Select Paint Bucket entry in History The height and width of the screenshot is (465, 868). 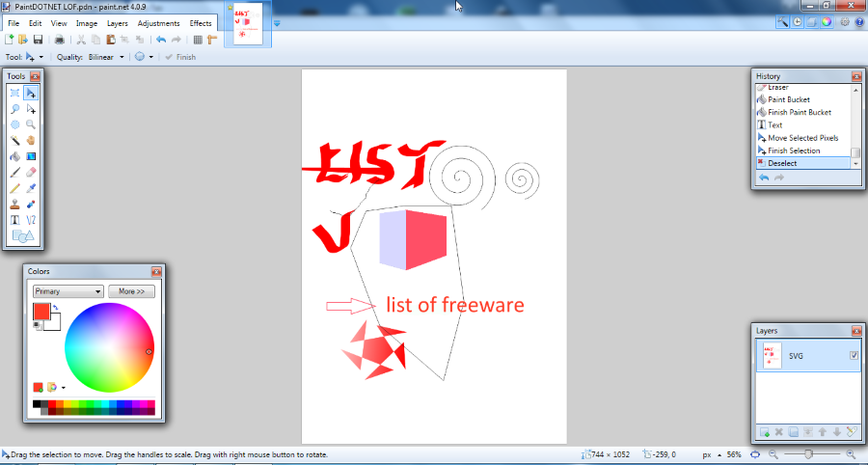[802, 99]
